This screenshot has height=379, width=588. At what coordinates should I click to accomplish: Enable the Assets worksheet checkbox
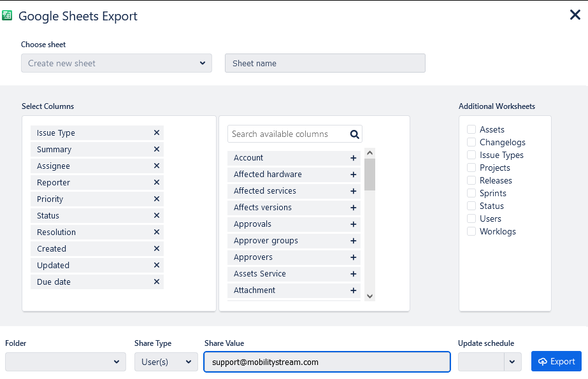(471, 129)
